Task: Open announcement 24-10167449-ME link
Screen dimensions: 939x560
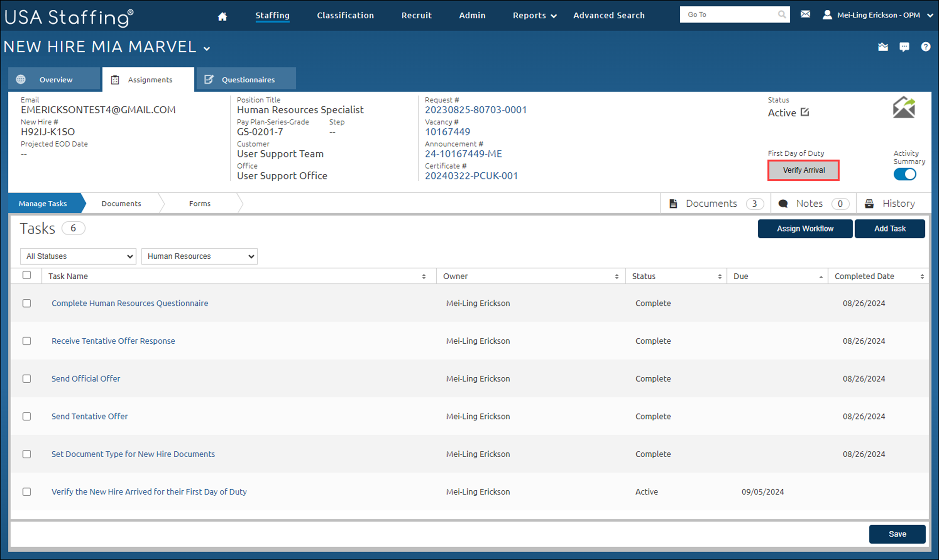Action: point(463,153)
